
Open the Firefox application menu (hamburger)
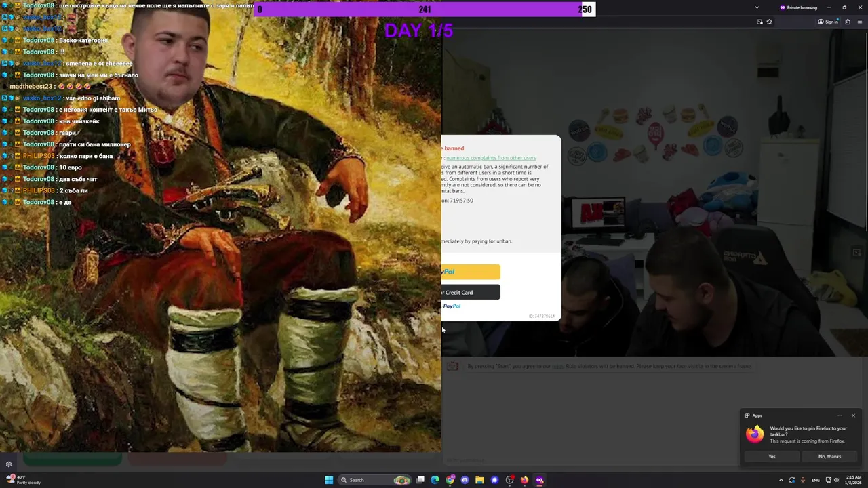[860, 22]
